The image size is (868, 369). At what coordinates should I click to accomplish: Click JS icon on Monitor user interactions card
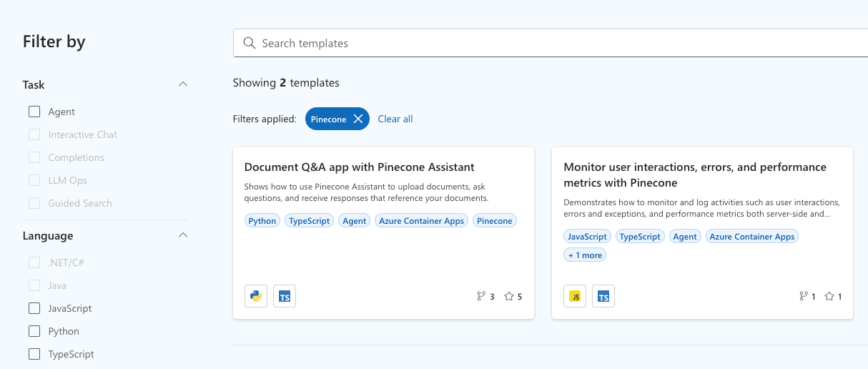[x=575, y=296]
